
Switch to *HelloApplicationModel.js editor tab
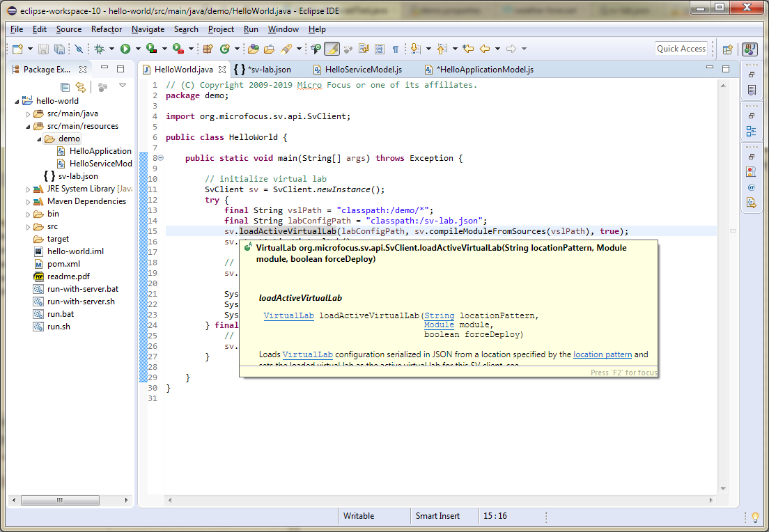click(480, 70)
